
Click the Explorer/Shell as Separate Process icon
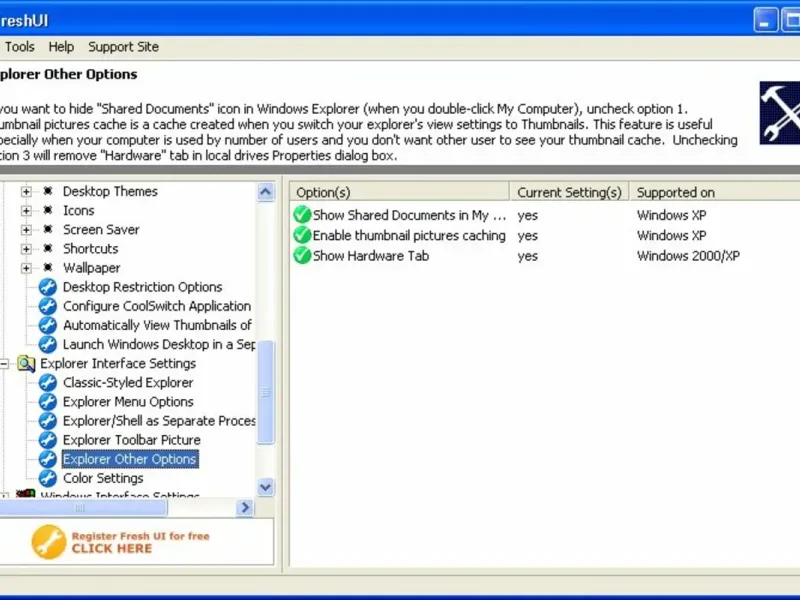[47, 421]
